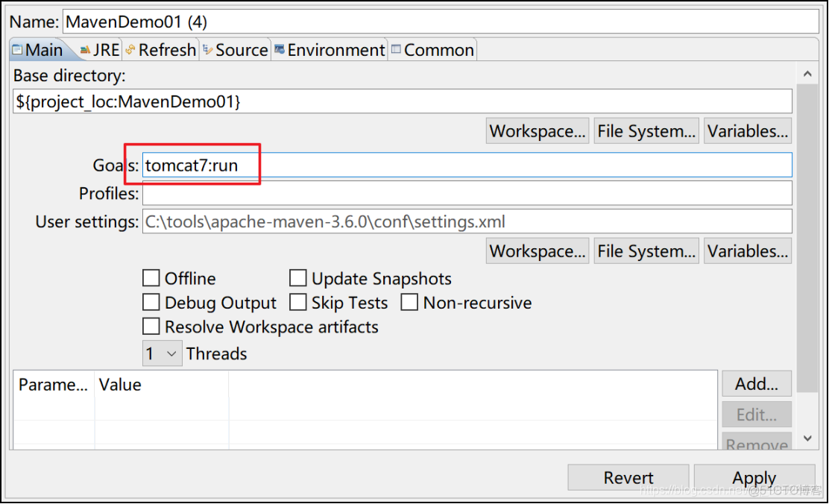Toggle the Skip Tests checkbox
Screen dimensions: 829x504
[298, 303]
